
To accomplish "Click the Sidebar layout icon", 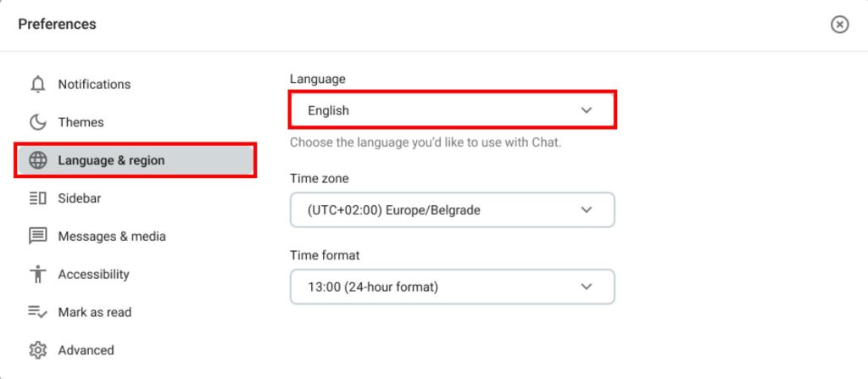I will tap(37, 198).
